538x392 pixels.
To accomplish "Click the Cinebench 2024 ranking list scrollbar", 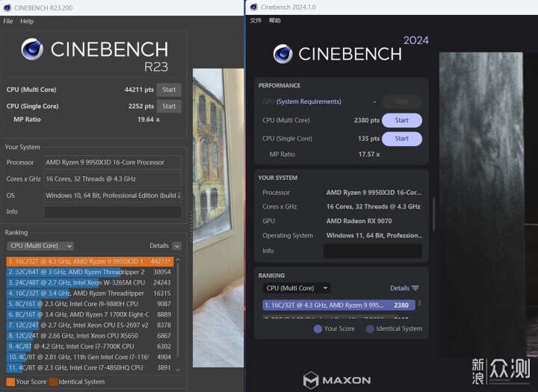I will 420,303.
